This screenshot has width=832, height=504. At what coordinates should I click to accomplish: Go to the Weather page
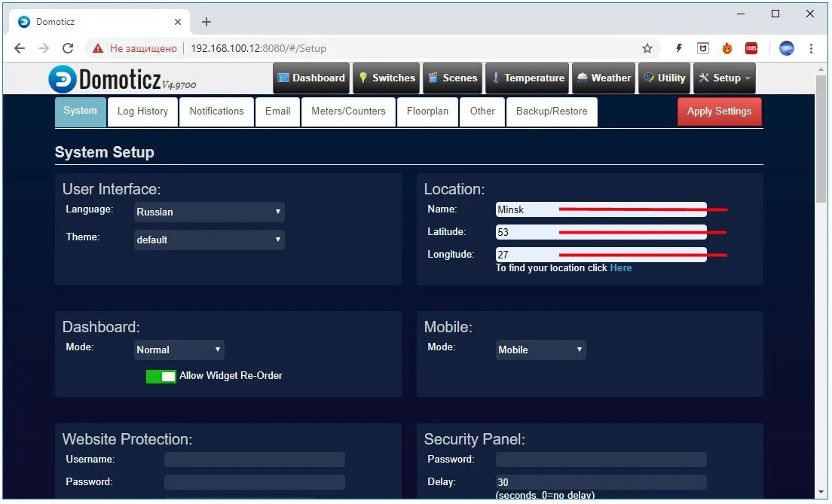point(604,78)
